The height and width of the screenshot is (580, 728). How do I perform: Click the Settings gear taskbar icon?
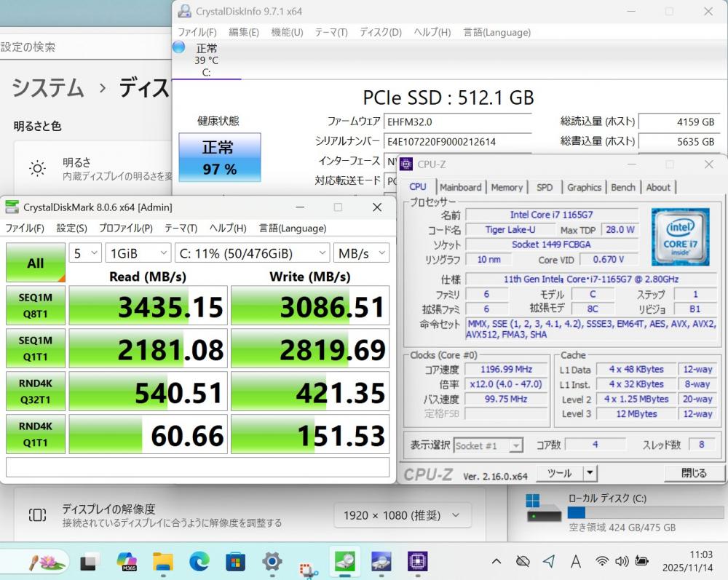pos(272,561)
